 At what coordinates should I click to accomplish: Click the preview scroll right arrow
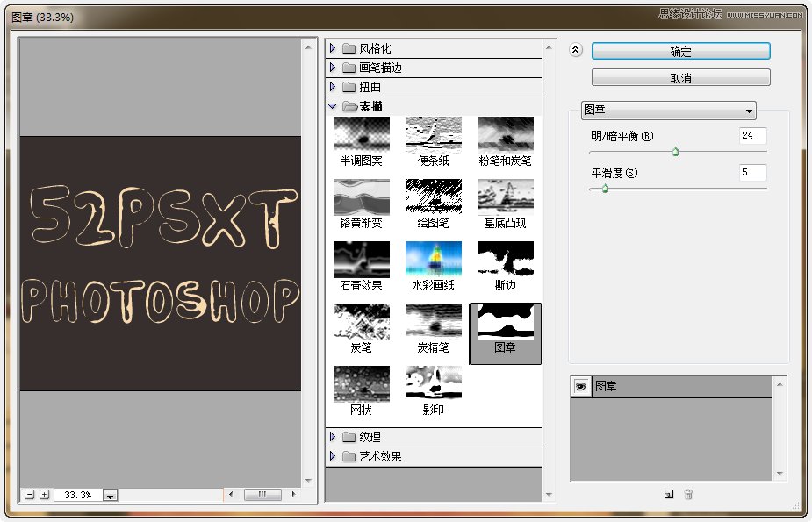[x=293, y=495]
